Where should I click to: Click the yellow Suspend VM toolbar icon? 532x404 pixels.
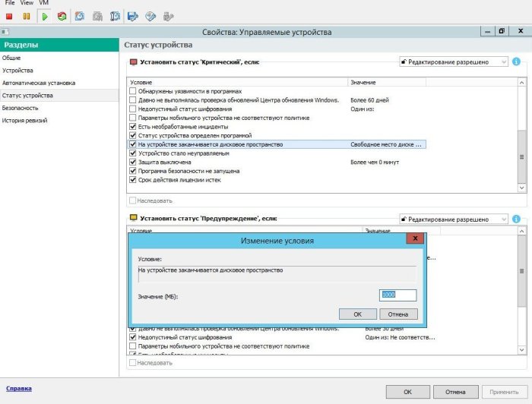[x=27, y=16]
